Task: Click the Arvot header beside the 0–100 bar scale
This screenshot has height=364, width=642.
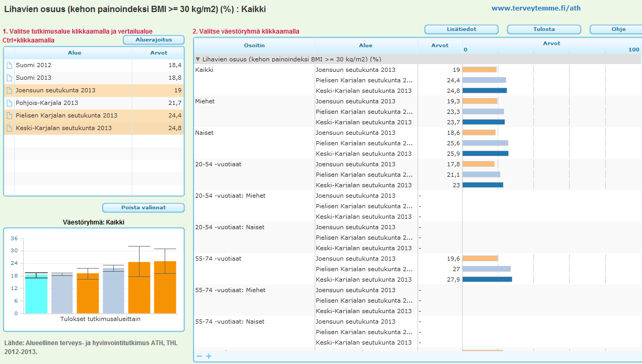Action: click(x=440, y=46)
